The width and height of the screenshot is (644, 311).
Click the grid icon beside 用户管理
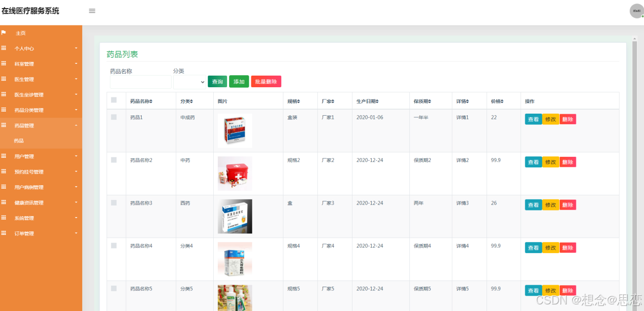point(4,156)
